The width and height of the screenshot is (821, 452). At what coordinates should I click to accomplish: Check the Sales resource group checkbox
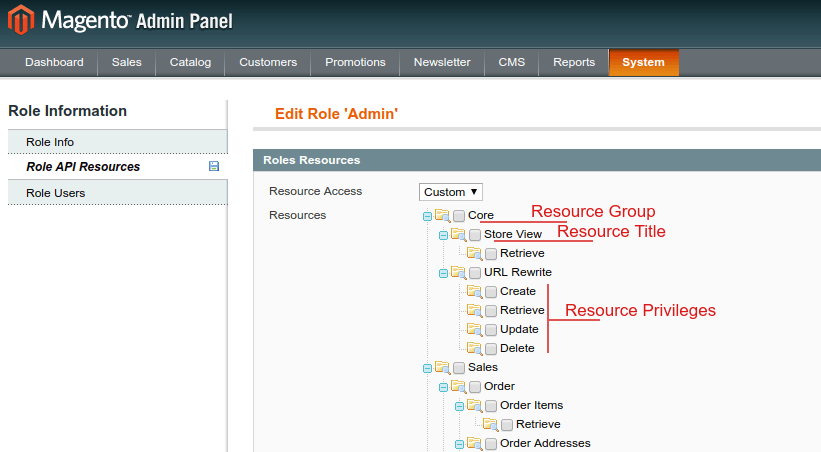[459, 368]
